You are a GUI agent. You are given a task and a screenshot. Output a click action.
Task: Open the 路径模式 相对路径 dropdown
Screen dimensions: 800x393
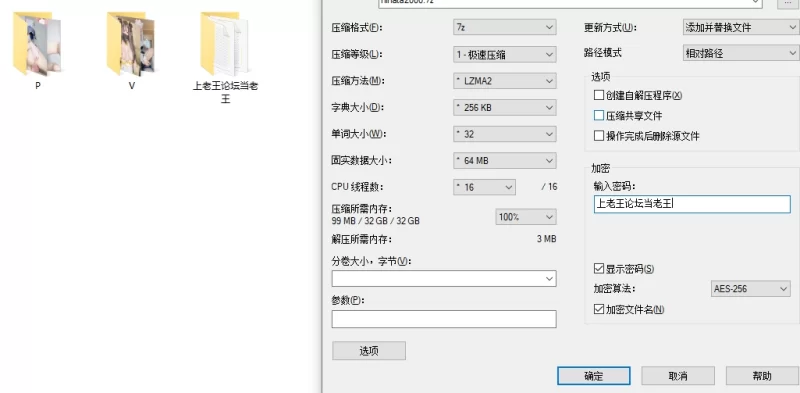(x=741, y=53)
